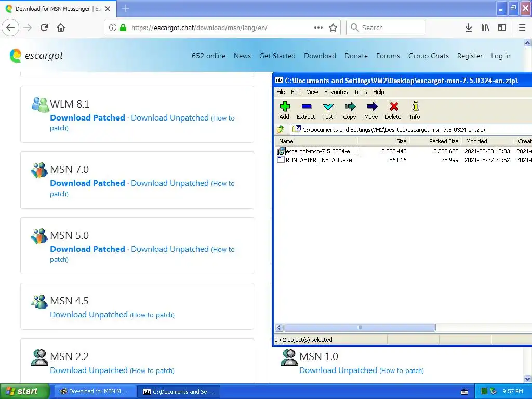The width and height of the screenshot is (532, 399).
Task: Download Unpatched MSN 4.5
Action: pyautogui.click(x=89, y=314)
